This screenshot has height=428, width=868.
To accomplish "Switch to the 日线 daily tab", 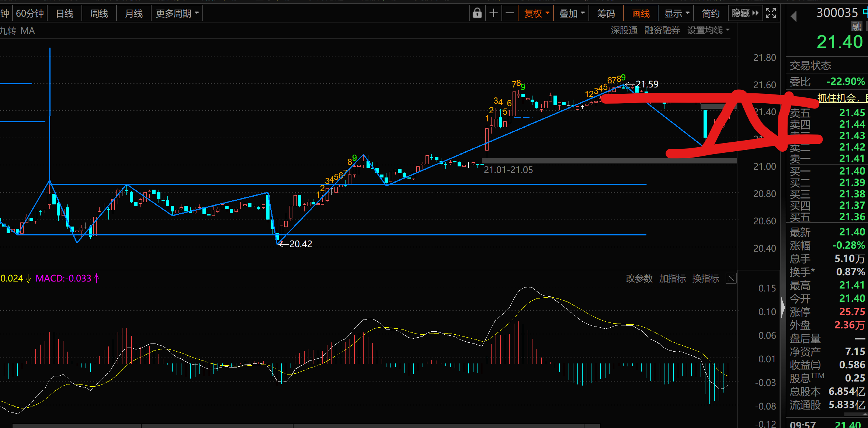I will point(65,14).
